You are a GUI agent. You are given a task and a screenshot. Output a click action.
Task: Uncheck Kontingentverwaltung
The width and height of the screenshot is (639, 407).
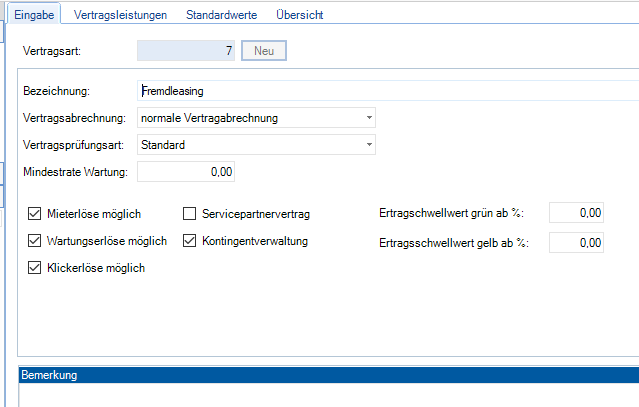pyautogui.click(x=190, y=241)
